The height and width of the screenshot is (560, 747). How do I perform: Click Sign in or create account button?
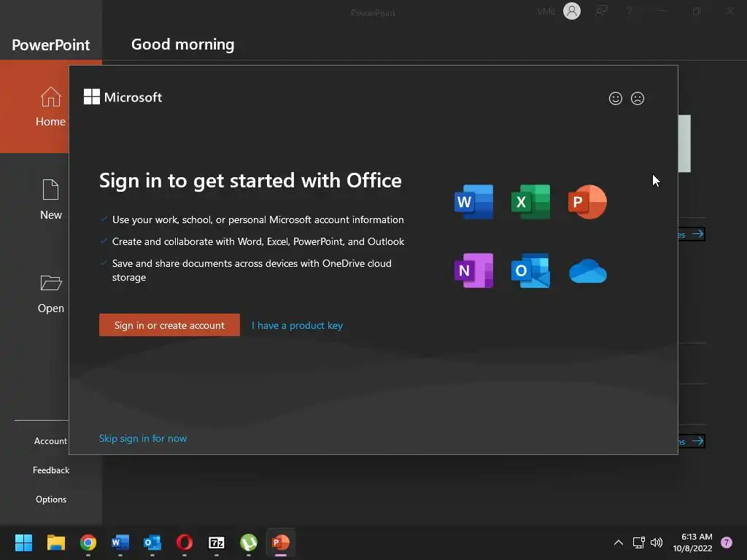(x=169, y=324)
